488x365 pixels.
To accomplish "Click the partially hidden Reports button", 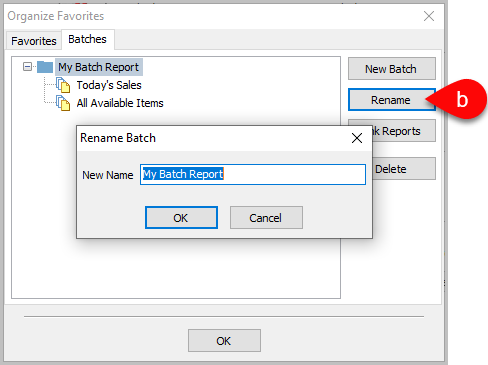I will (x=404, y=131).
